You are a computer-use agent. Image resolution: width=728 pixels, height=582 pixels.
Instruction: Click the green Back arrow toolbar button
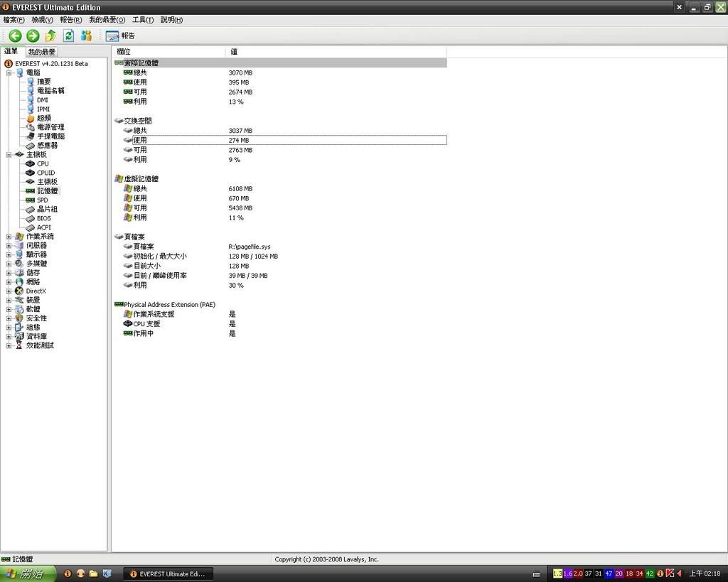click(x=15, y=36)
